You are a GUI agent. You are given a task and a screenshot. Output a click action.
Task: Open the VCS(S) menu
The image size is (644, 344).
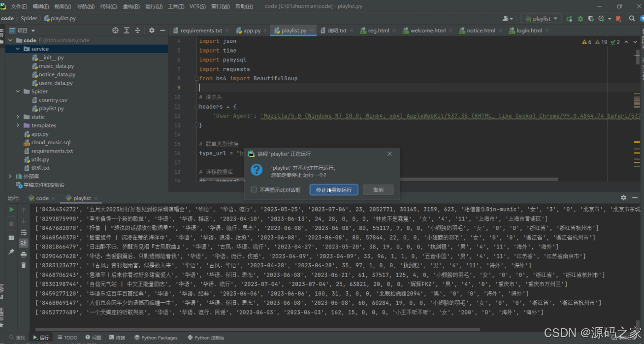(x=197, y=6)
